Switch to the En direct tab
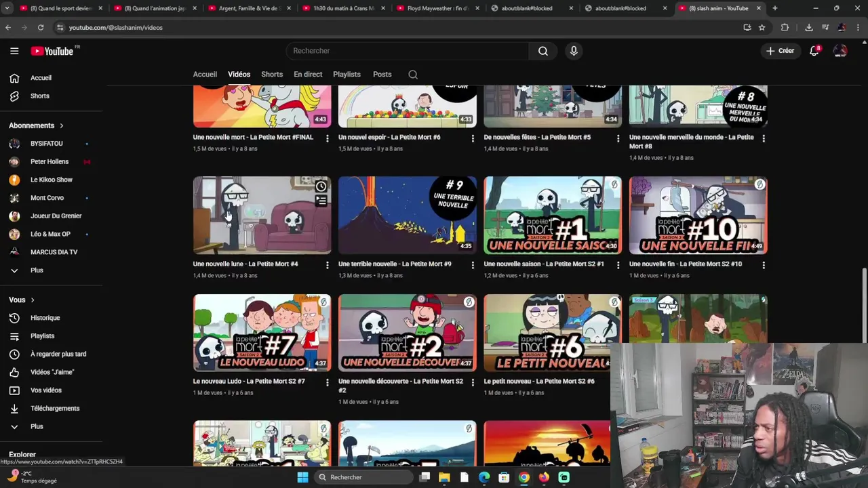Viewport: 868px width, 488px height. (308, 75)
